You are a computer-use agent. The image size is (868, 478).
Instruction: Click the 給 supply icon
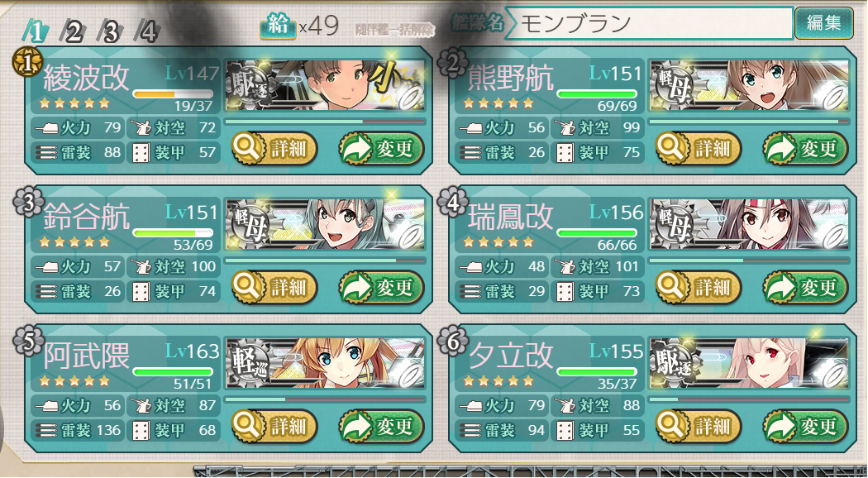278,27
